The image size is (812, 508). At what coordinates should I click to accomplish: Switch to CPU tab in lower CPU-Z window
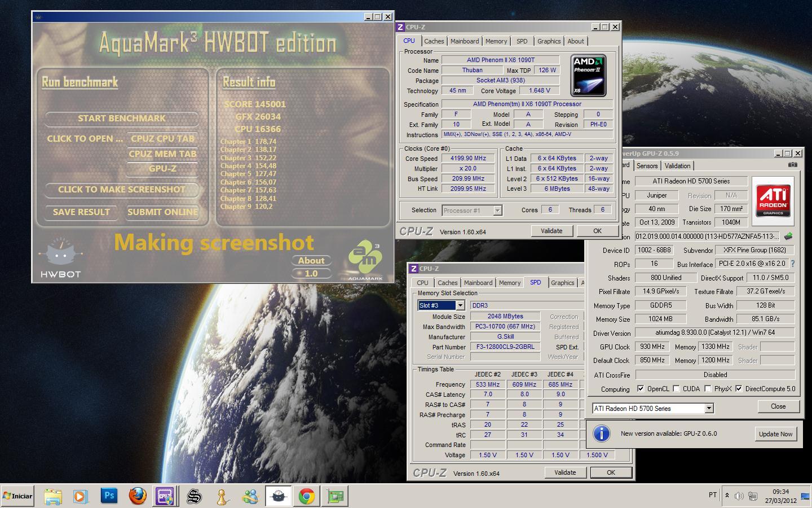[422, 283]
